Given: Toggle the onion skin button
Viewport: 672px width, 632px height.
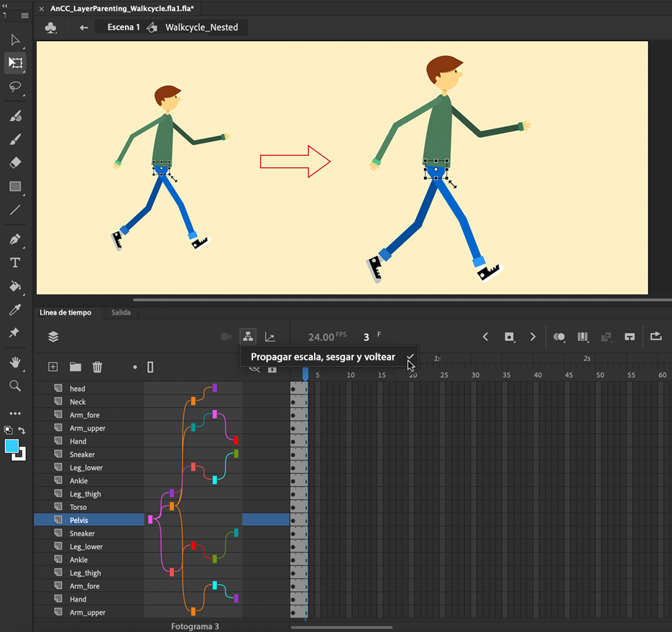Looking at the screenshot, I should click(x=558, y=337).
